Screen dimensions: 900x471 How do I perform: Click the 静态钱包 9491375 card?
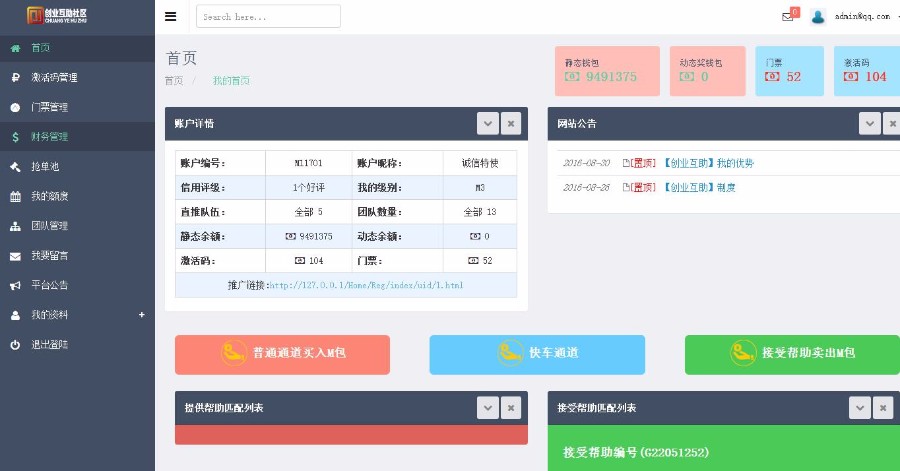pos(607,71)
